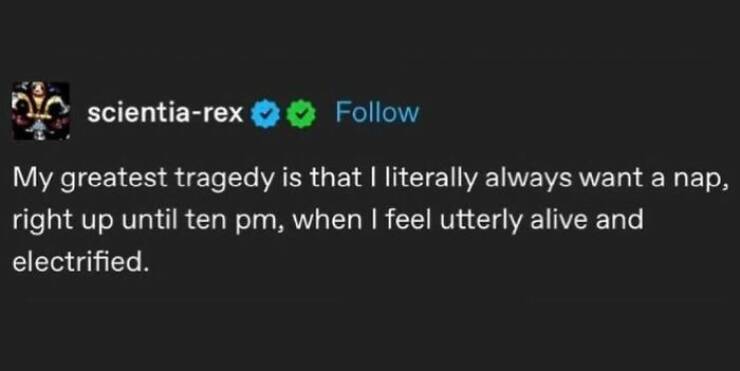Click the green verified checkmark badge

302,114
